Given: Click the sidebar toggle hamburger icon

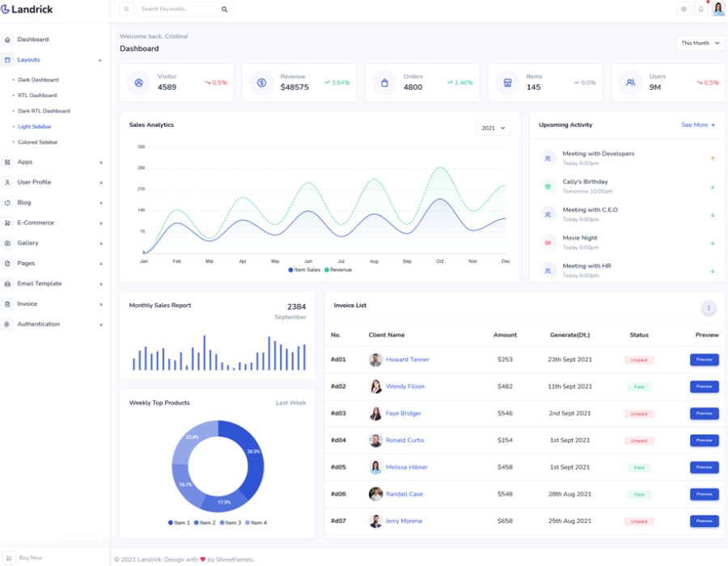Looking at the screenshot, I should click(126, 9).
